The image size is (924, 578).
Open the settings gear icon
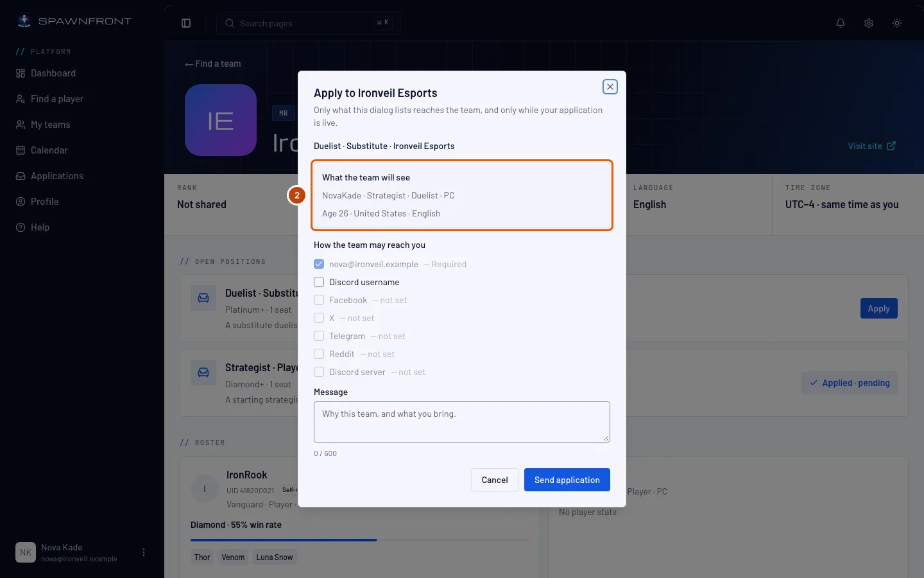tap(869, 23)
